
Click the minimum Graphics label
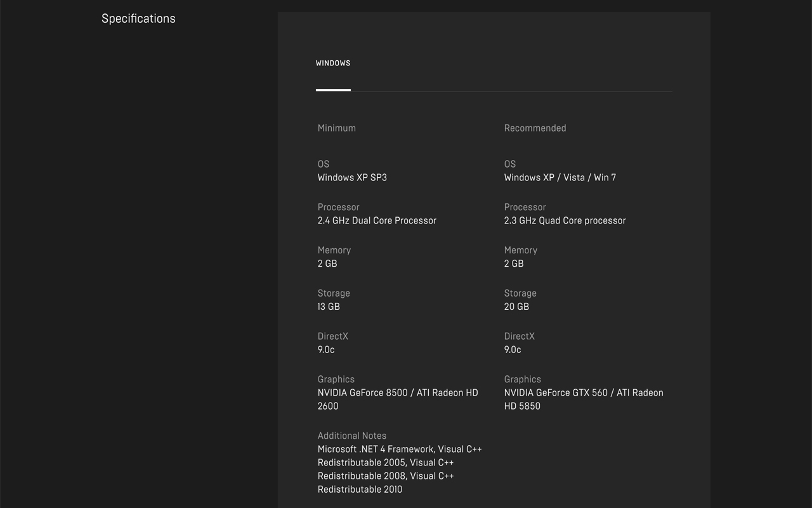pos(336,380)
